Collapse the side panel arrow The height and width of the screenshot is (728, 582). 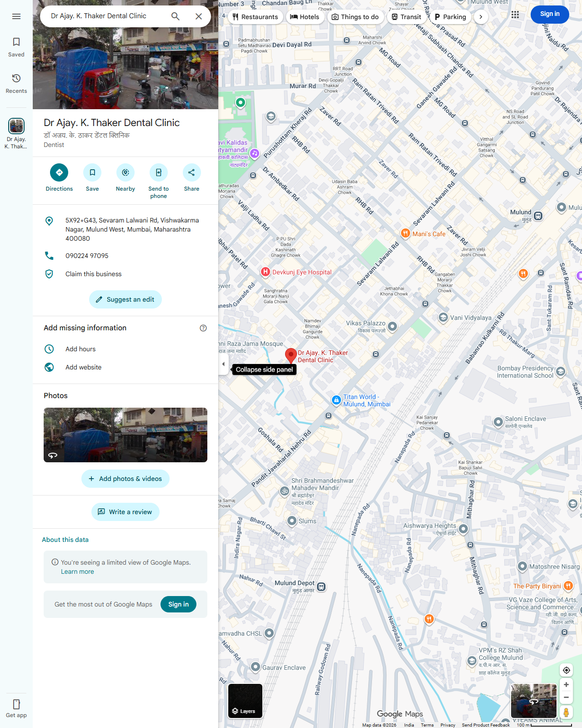click(x=223, y=364)
